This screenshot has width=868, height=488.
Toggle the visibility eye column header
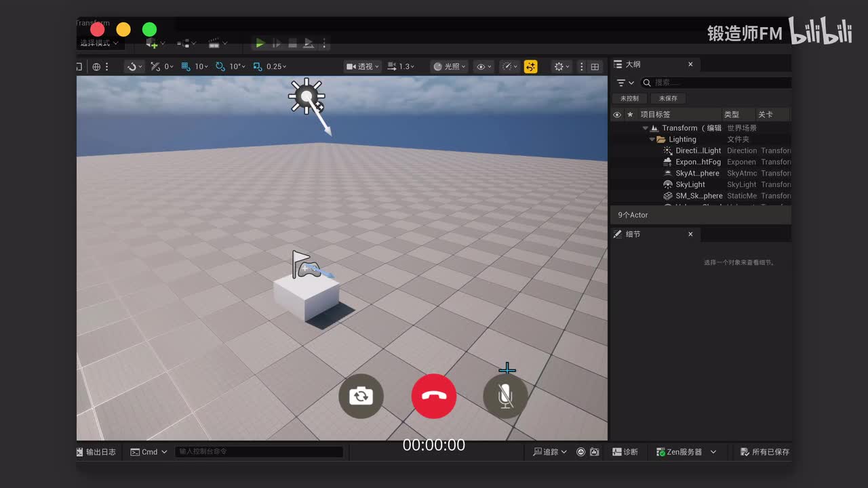[x=616, y=115]
